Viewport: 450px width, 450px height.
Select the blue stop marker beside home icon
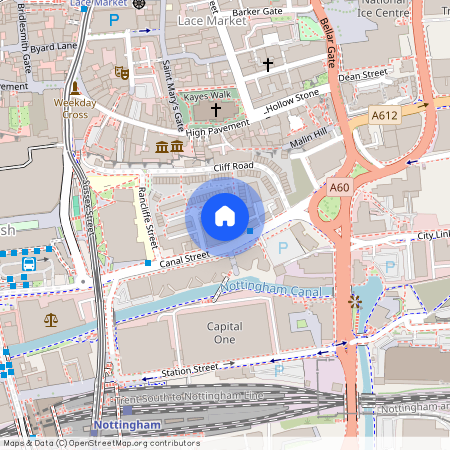250,231
